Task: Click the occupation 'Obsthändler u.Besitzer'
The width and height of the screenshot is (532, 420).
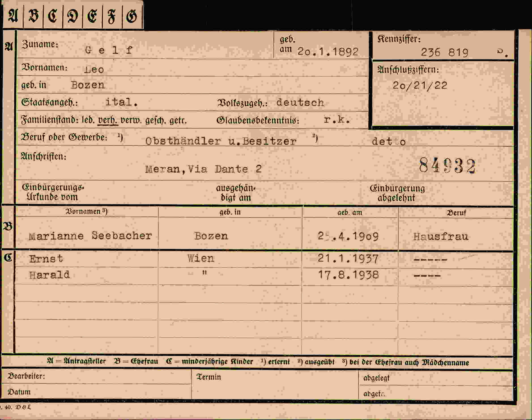Action: (221, 141)
